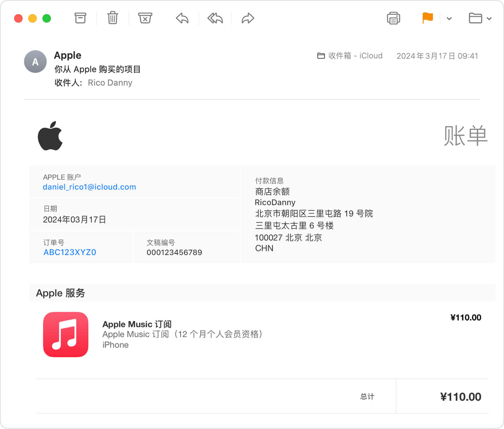Click recipient Rico Danny

(x=110, y=83)
